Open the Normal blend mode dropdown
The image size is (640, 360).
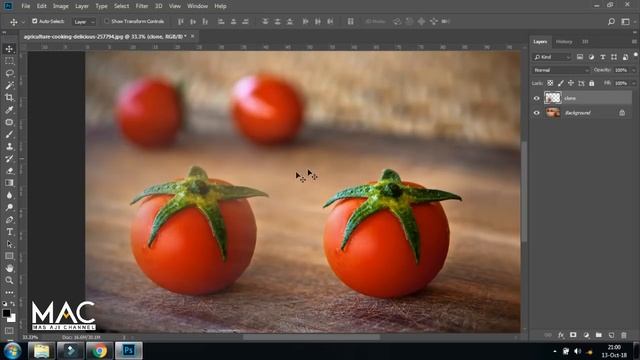point(561,70)
